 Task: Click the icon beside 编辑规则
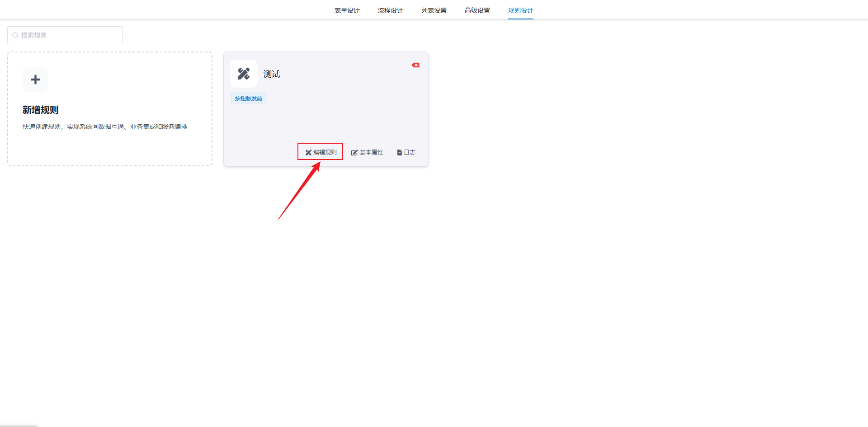point(308,153)
